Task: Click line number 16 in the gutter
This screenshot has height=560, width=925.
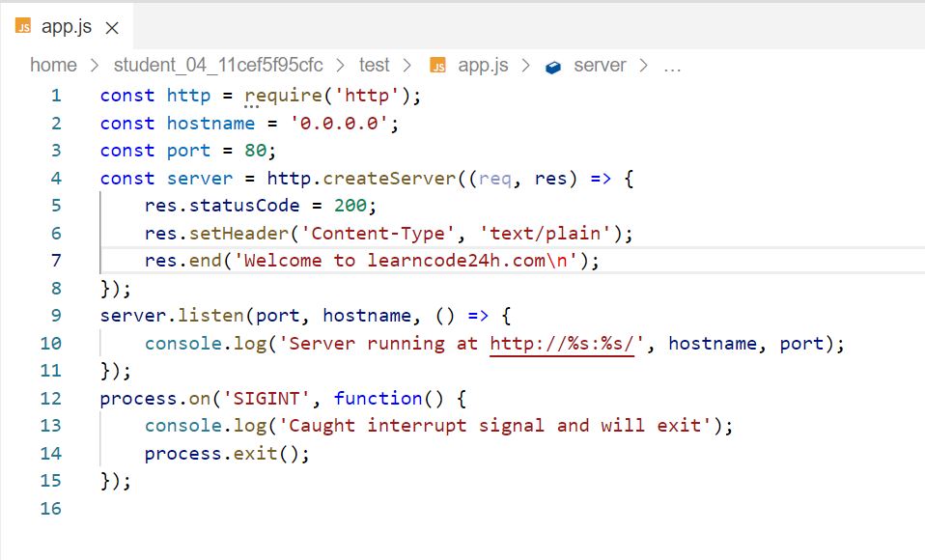Action: click(x=51, y=508)
